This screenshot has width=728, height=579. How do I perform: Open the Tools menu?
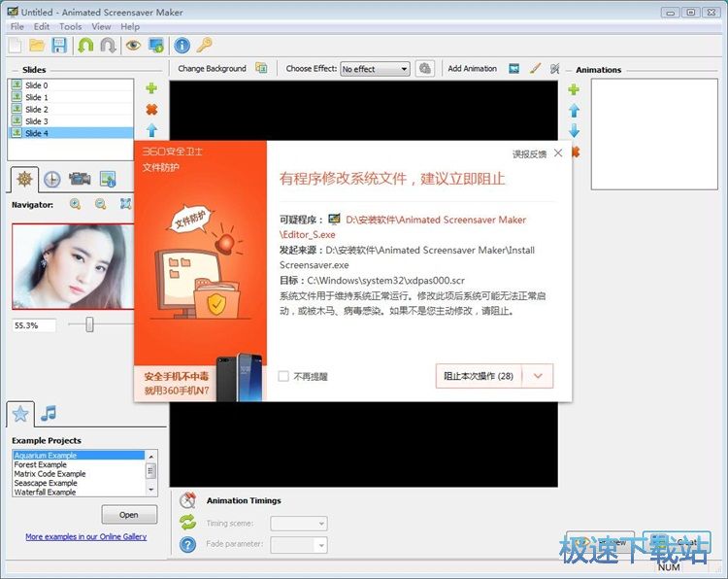coord(70,26)
